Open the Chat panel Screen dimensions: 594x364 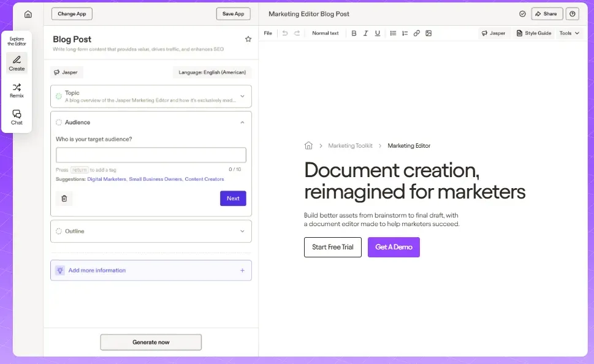17,118
